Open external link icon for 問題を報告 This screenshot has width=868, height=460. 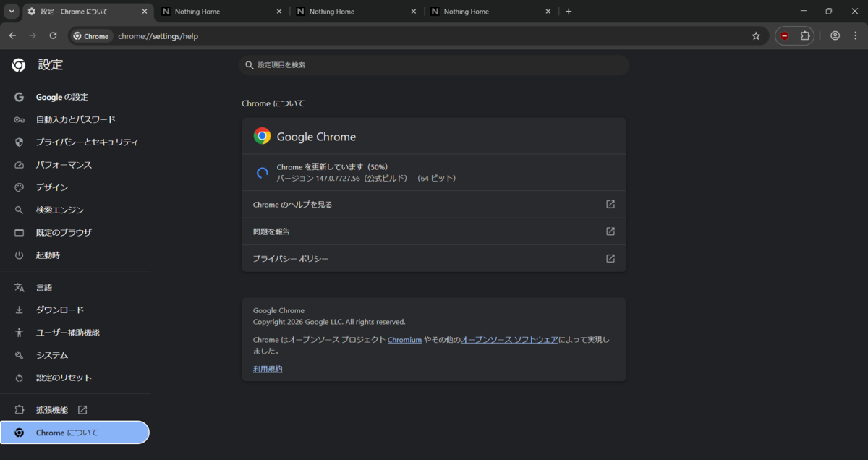pyautogui.click(x=610, y=231)
